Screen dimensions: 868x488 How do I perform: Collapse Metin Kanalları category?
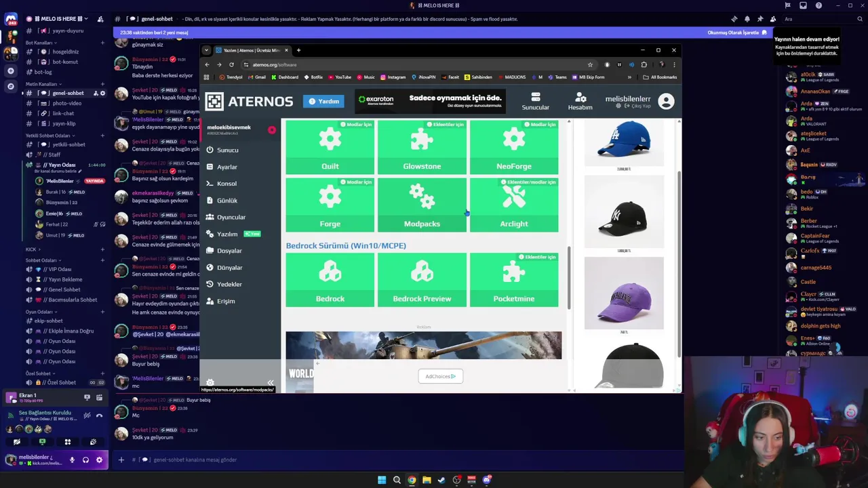[x=43, y=84]
